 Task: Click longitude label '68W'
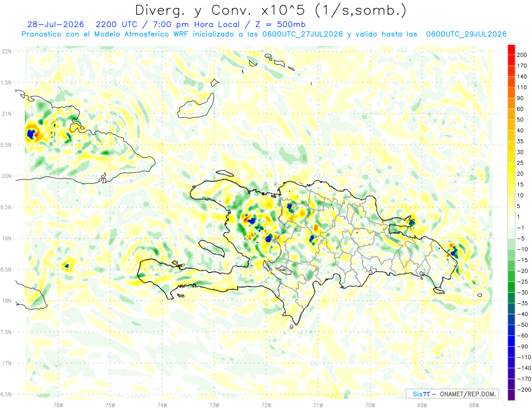coord(474,405)
